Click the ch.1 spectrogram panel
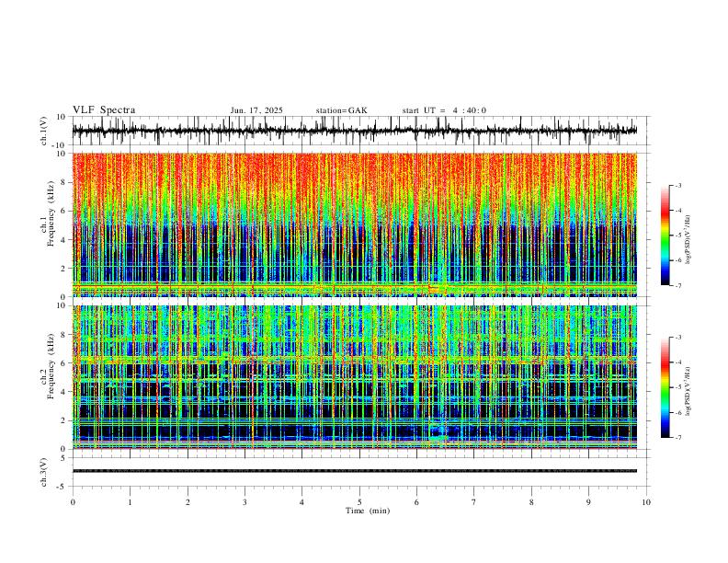The width and height of the screenshot is (728, 563). 355,224
